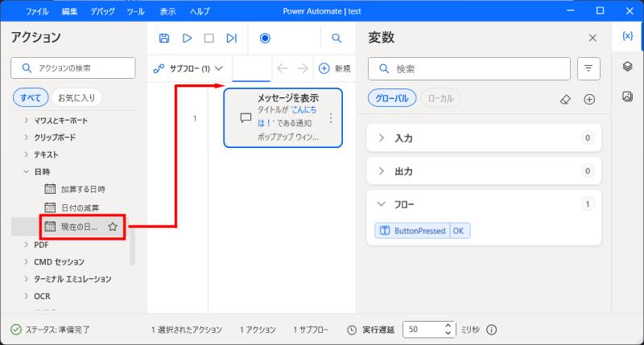Open the ヘルプ menu

(200, 11)
